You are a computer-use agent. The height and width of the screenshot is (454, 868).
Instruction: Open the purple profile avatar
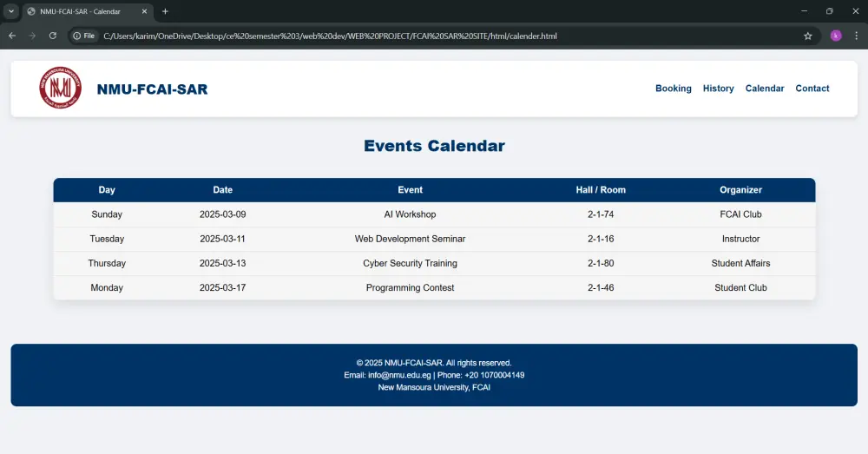coord(836,36)
